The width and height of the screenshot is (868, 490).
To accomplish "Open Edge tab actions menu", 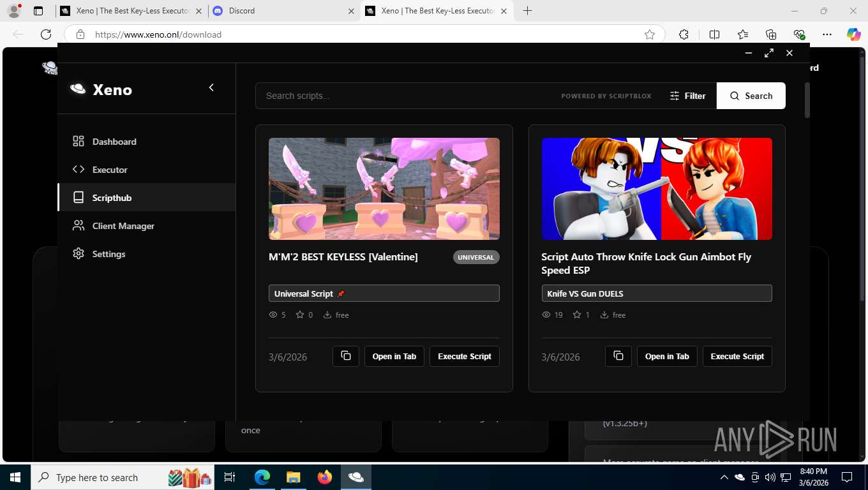I will pos(38,11).
